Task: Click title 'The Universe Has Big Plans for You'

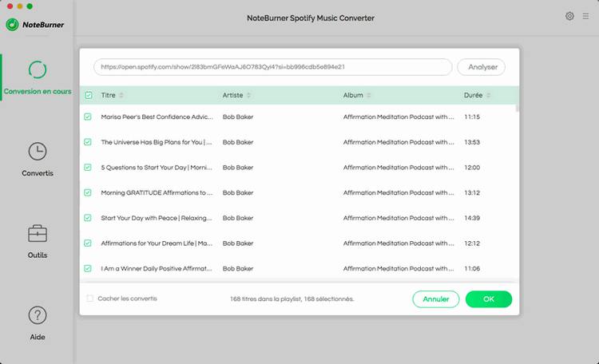Action: [151, 142]
